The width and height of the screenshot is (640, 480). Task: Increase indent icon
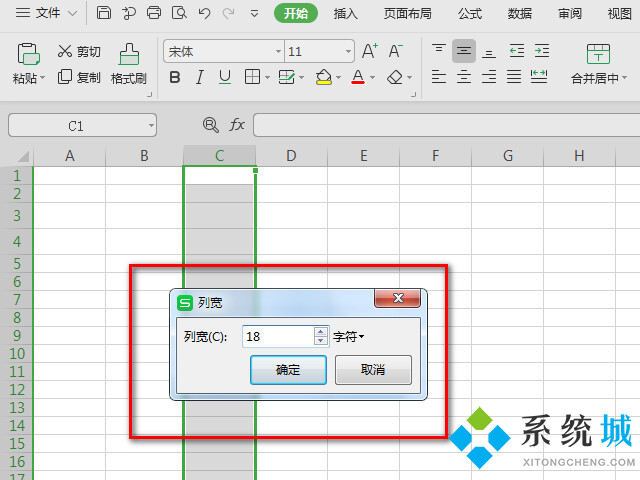(x=542, y=51)
